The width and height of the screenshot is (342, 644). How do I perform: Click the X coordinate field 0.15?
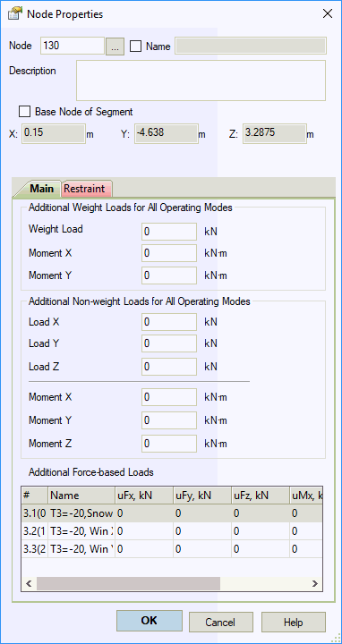click(x=54, y=134)
